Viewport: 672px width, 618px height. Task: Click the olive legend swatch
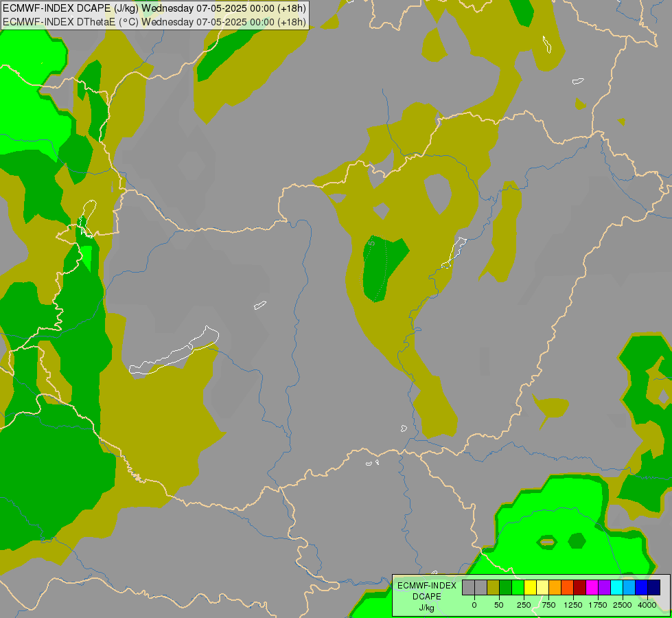(493, 588)
